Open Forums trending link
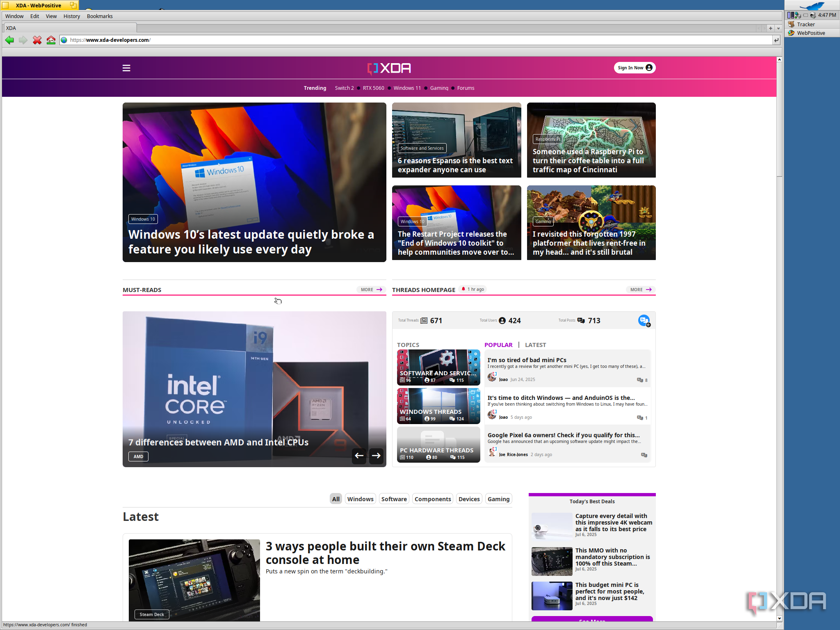840x630 pixels. tap(466, 88)
